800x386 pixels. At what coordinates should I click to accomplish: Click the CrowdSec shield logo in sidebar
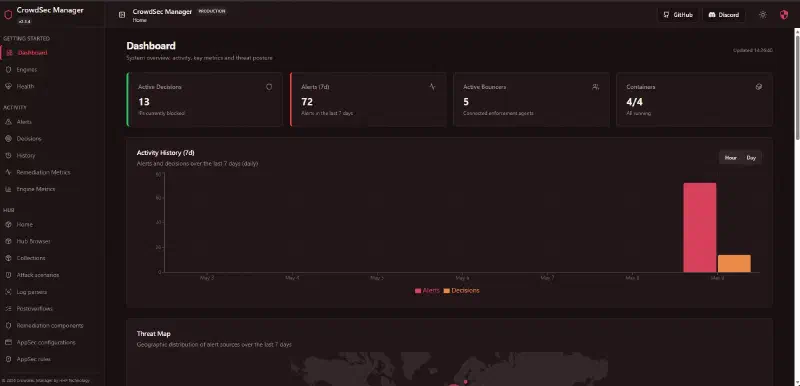[x=8, y=15]
